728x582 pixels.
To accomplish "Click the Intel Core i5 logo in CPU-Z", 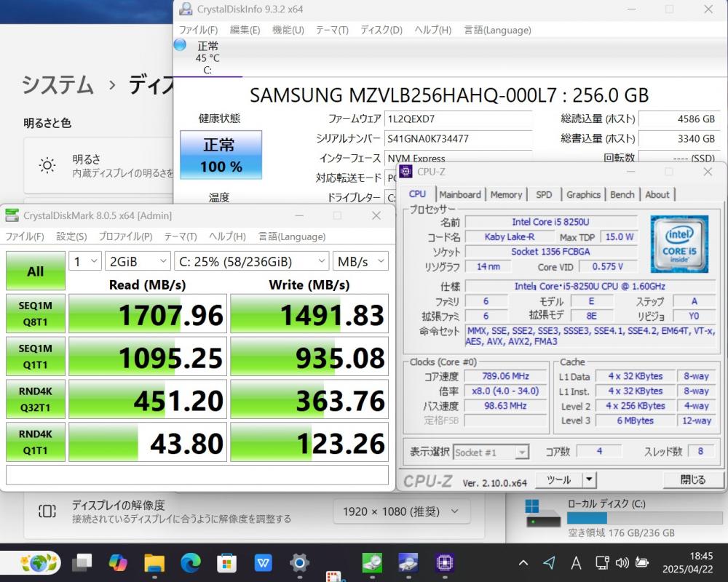I will pyautogui.click(x=679, y=244).
